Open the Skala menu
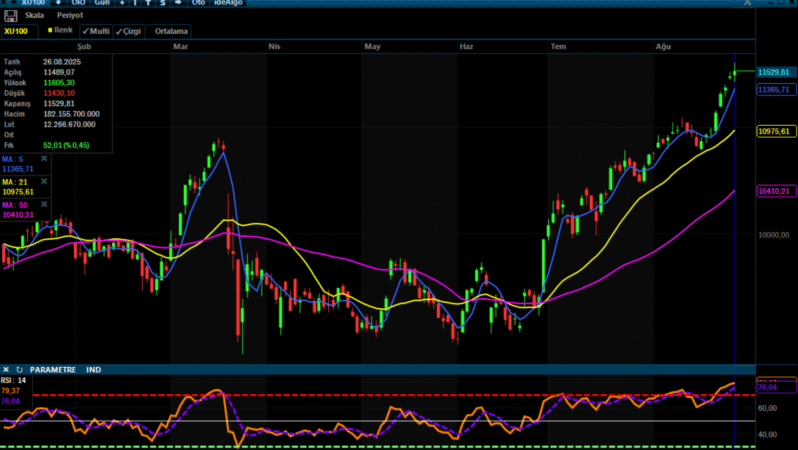The height and width of the screenshot is (450, 798). (35, 16)
